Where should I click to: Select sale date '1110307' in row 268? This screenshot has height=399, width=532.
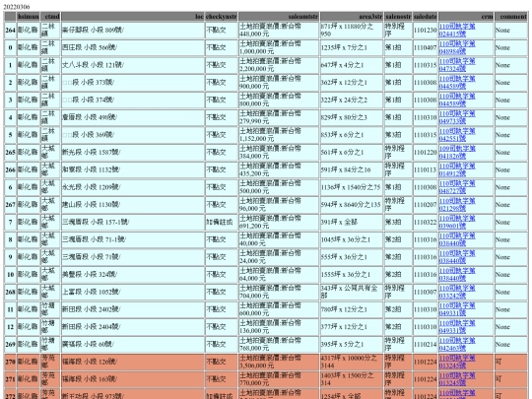(x=426, y=293)
